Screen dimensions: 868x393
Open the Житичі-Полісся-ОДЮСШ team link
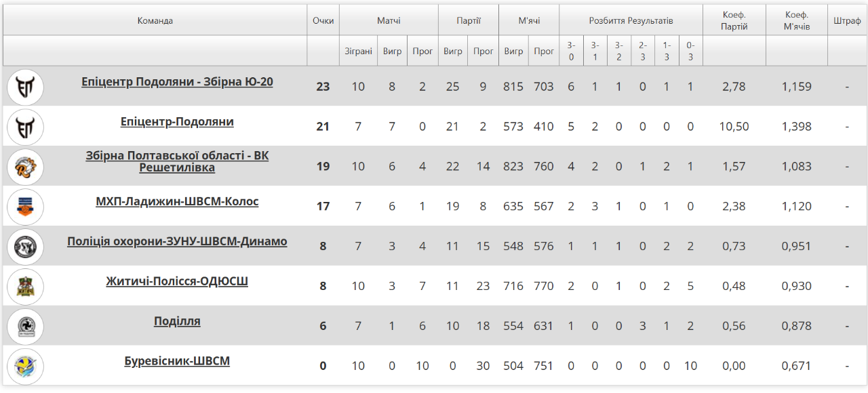[177, 281]
